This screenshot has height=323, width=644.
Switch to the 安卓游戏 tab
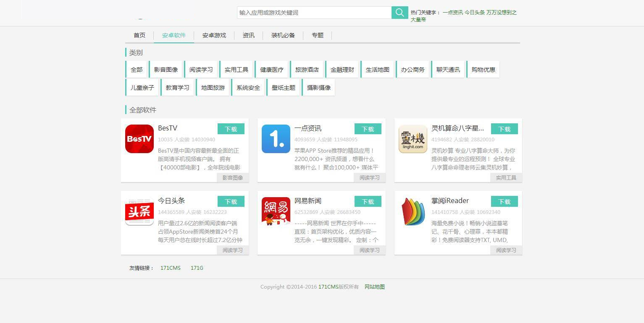[x=214, y=35]
